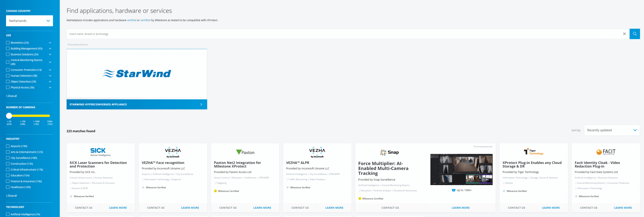
Task: Click the FACIT Data Systems logo
Action: point(606,152)
